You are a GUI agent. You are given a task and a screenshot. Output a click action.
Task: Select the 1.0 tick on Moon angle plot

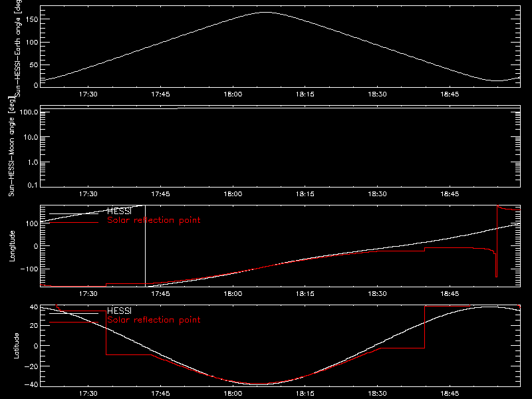[x=33, y=162]
